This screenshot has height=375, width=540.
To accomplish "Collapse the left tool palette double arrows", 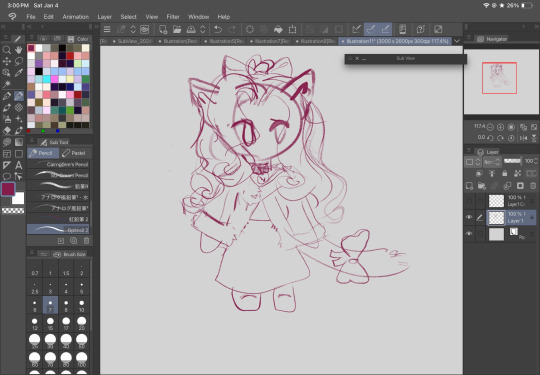I will 3,27.
